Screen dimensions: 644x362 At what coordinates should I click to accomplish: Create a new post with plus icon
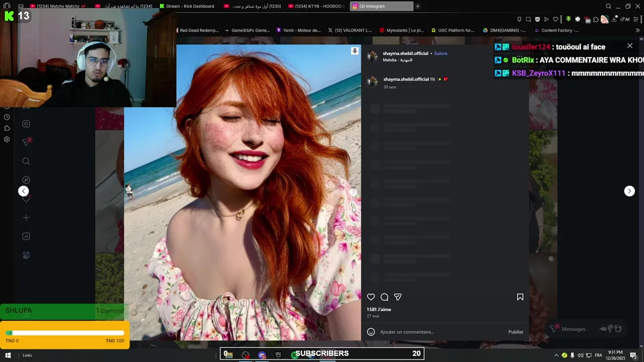click(26, 218)
